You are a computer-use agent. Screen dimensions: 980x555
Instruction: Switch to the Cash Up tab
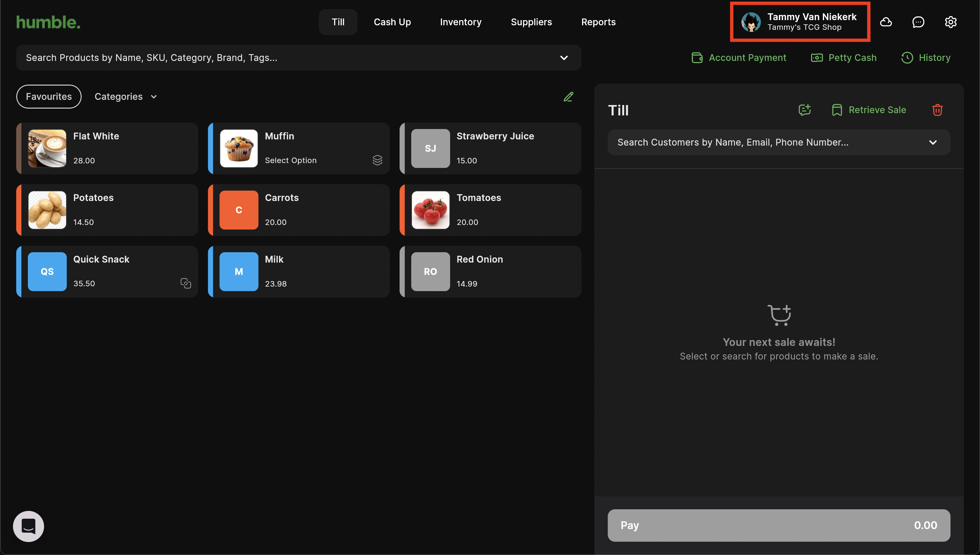click(392, 22)
